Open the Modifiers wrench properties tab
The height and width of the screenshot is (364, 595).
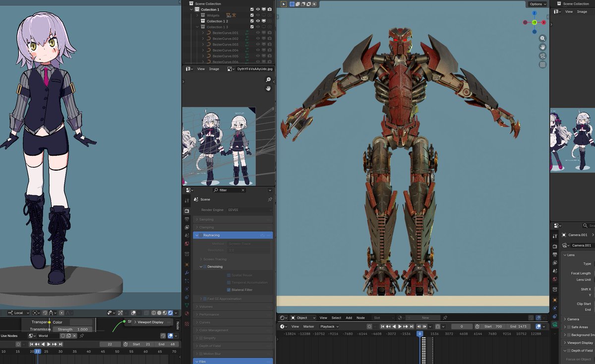tap(187, 273)
